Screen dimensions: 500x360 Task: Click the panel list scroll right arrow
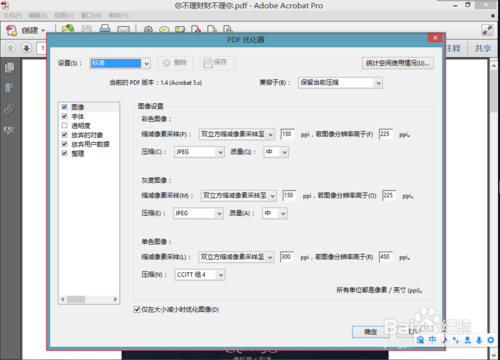coord(115,299)
